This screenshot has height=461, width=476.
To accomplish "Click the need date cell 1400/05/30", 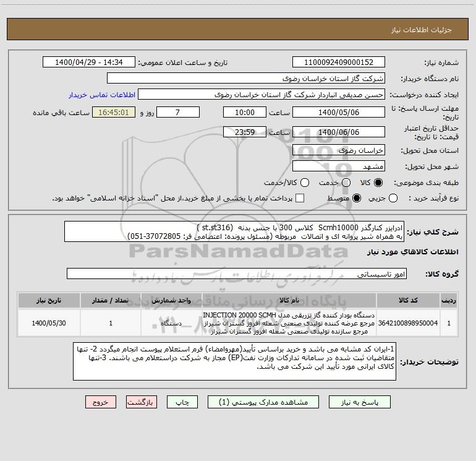I will (49, 323).
